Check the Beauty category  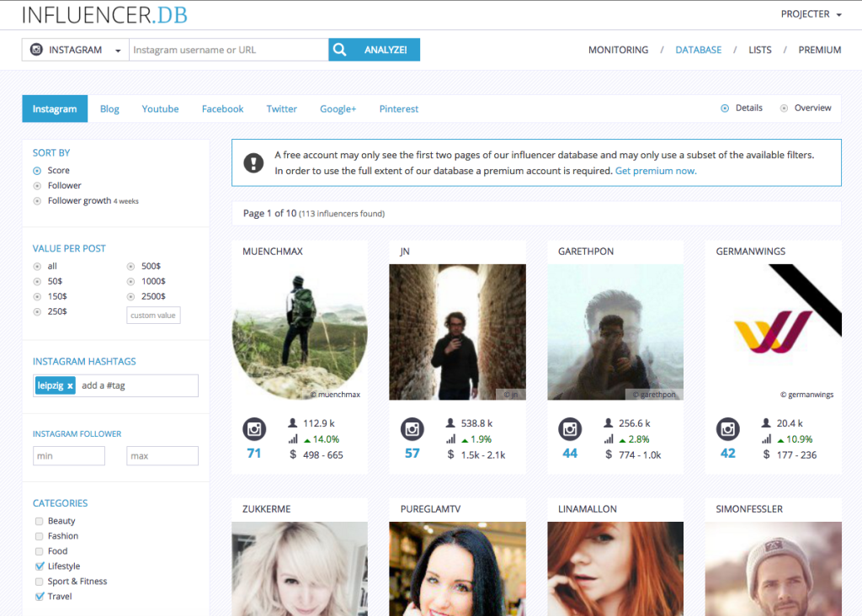click(39, 521)
